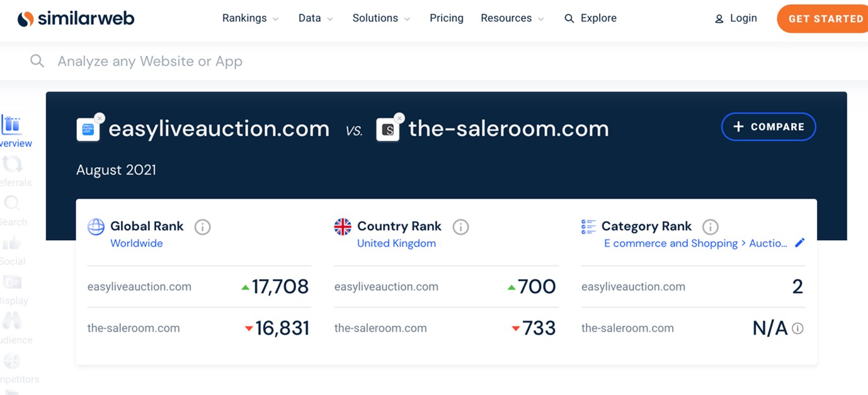
Task: Open the Global Rank info tooltip
Action: (202, 227)
